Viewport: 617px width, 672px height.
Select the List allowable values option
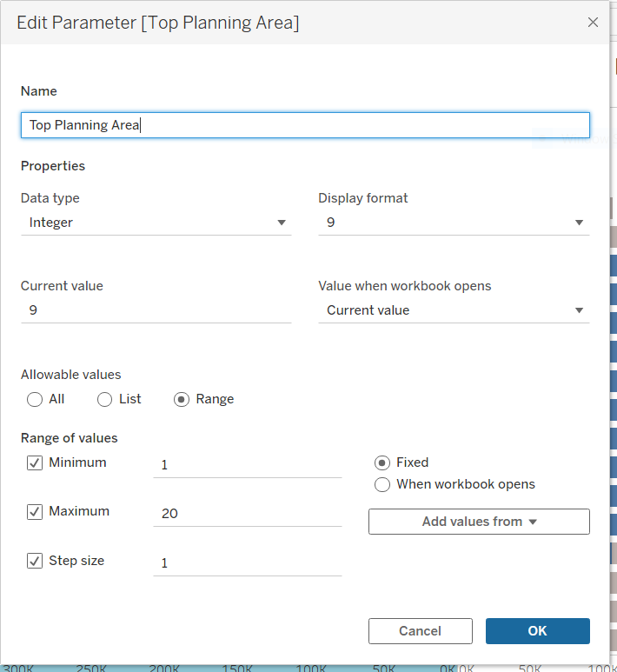click(x=104, y=400)
